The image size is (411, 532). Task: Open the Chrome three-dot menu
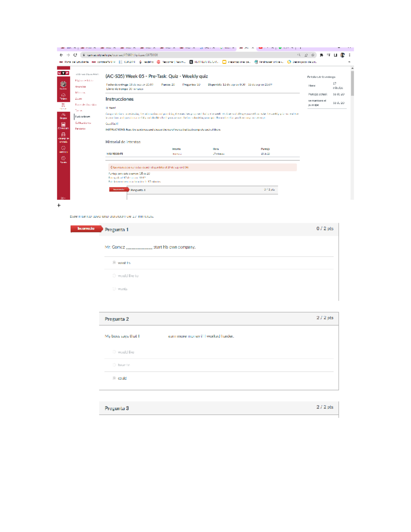[x=349, y=55]
